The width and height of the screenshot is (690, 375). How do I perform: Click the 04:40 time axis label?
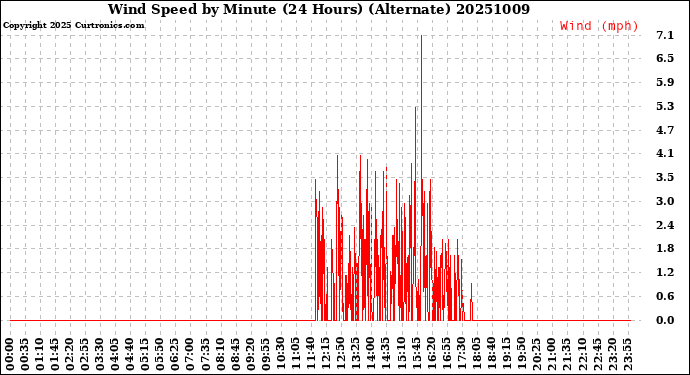coord(131,355)
